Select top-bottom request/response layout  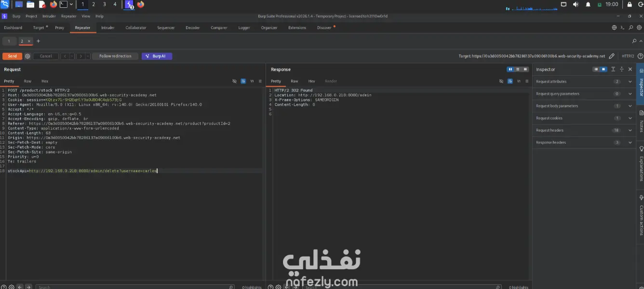[518, 69]
